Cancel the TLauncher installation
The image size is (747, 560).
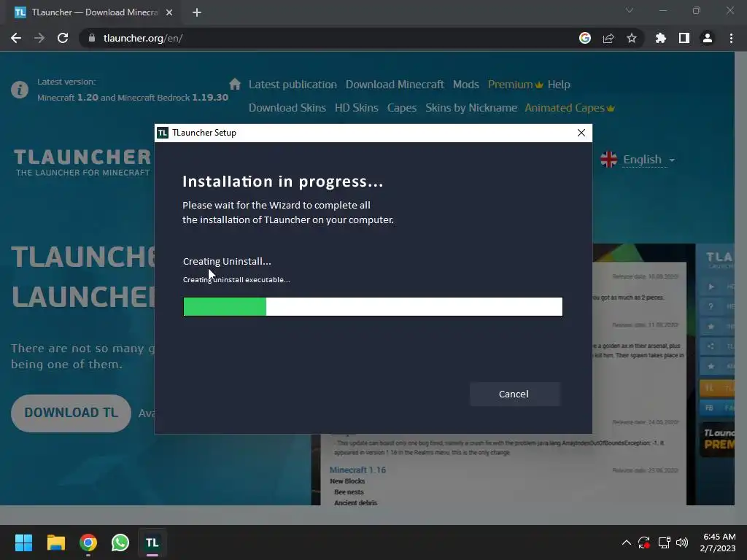514,394
